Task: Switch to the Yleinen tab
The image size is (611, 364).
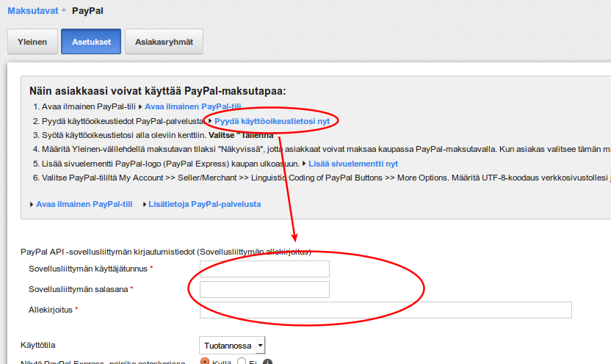Action: click(x=32, y=42)
